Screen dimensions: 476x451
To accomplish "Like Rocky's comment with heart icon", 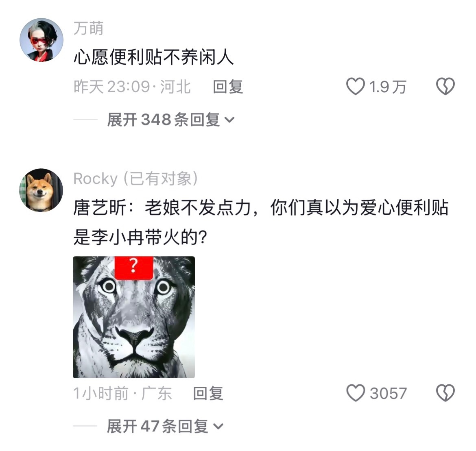I will (x=356, y=393).
